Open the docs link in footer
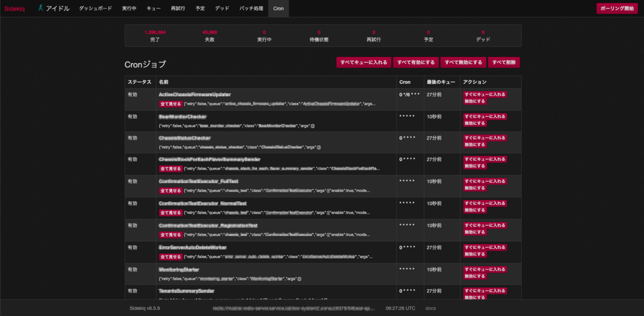 click(x=430, y=308)
